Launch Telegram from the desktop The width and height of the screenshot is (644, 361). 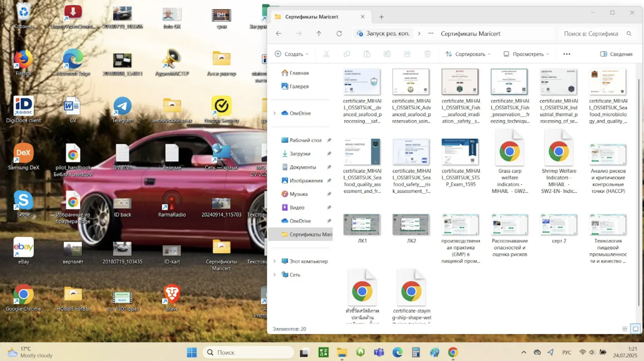pyautogui.click(x=122, y=110)
